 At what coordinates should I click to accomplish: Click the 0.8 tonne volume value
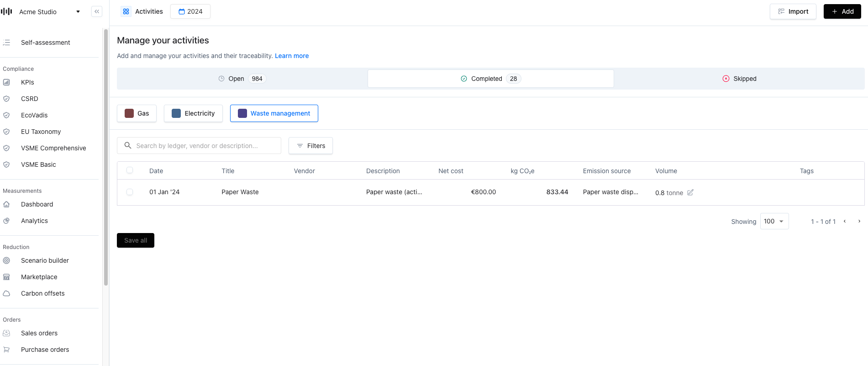(x=669, y=193)
